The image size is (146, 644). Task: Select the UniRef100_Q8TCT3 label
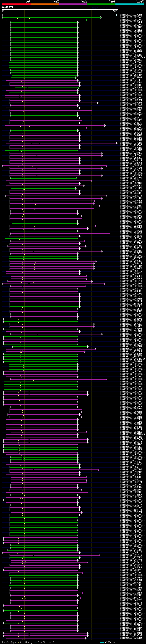coord(131,53)
